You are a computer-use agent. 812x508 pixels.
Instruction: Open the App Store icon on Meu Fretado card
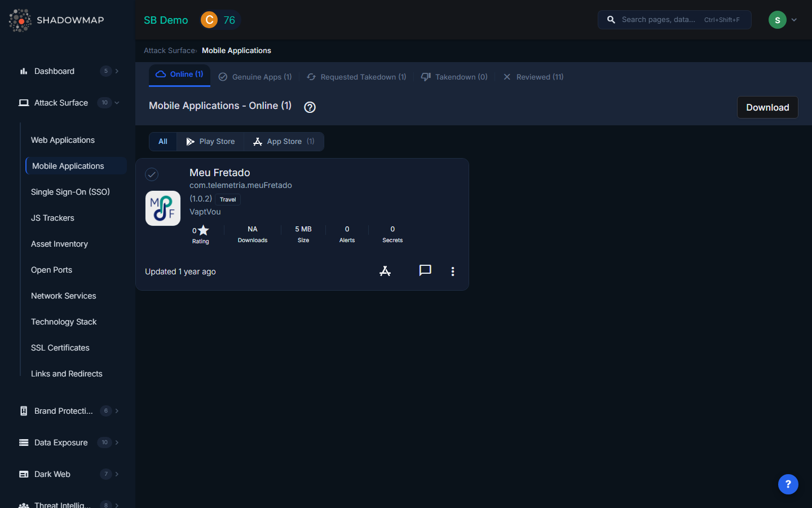(385, 271)
